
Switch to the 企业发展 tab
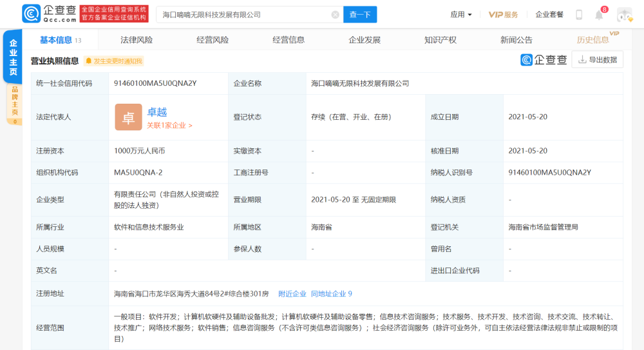tap(365, 40)
